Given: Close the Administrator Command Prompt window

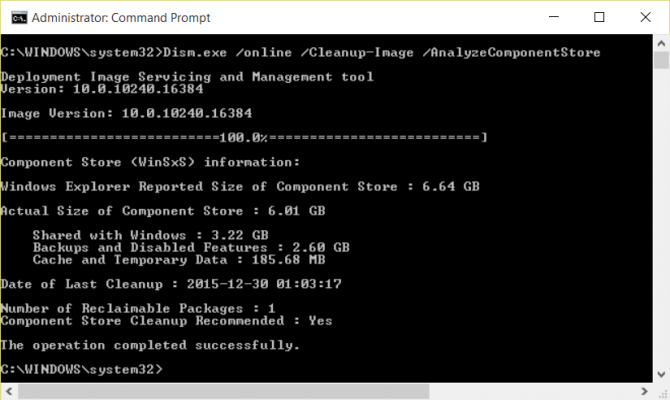Looking at the screenshot, I should click(x=643, y=17).
